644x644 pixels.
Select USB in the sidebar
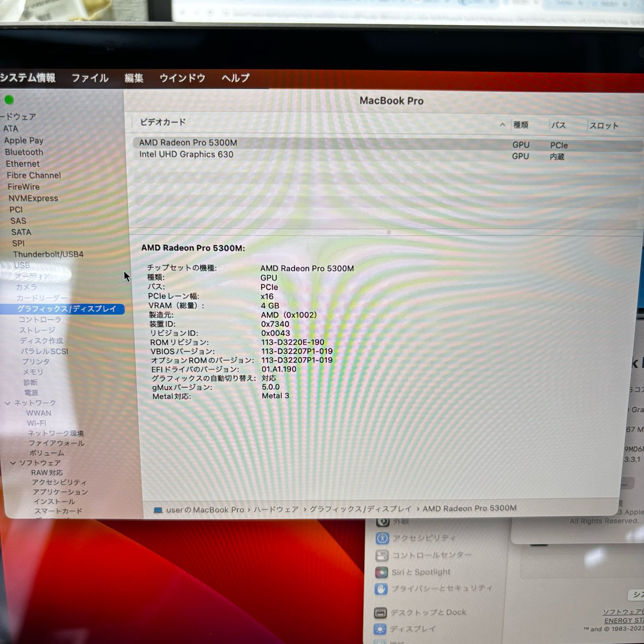click(x=22, y=265)
